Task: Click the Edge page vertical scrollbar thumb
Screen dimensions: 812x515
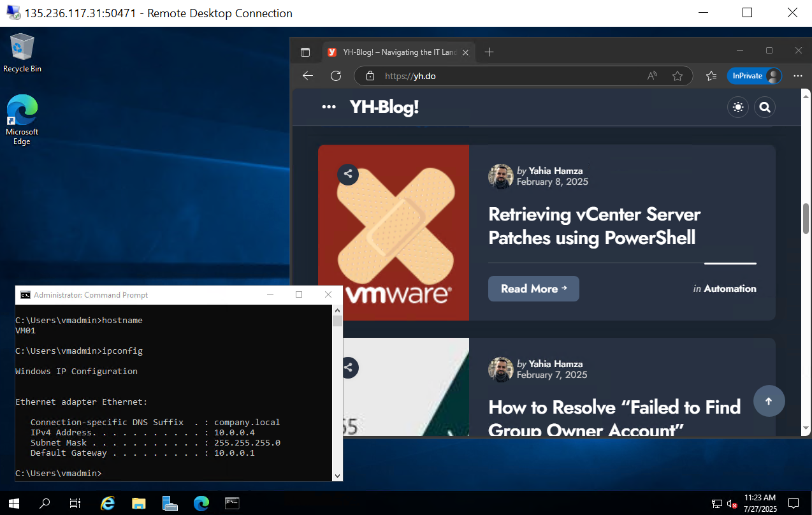Action: point(806,219)
